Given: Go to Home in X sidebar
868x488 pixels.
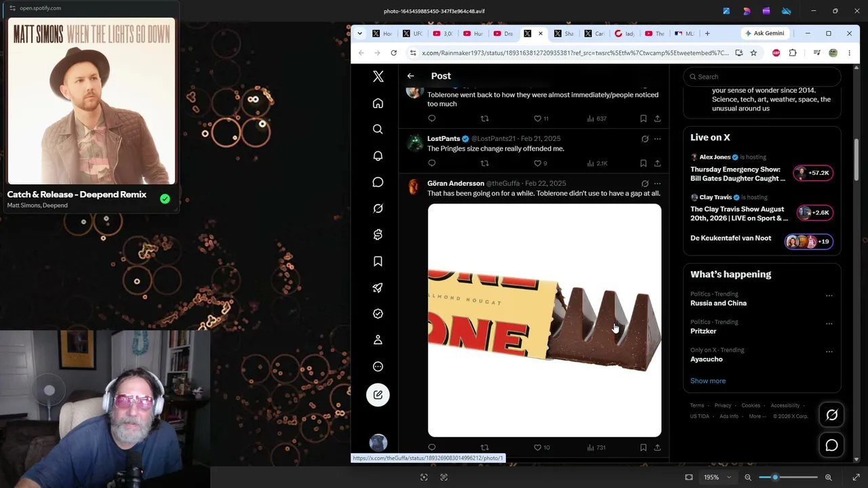Looking at the screenshot, I should [x=378, y=103].
